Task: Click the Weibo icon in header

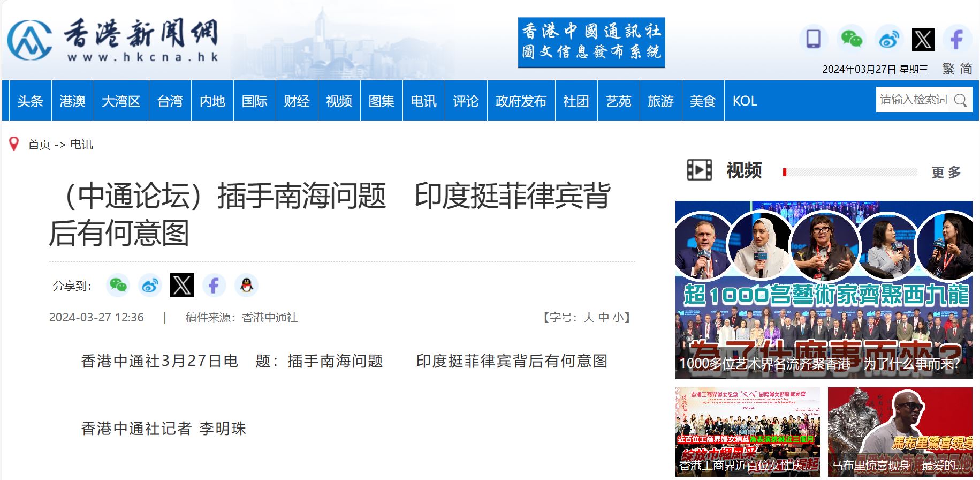Action: click(888, 39)
